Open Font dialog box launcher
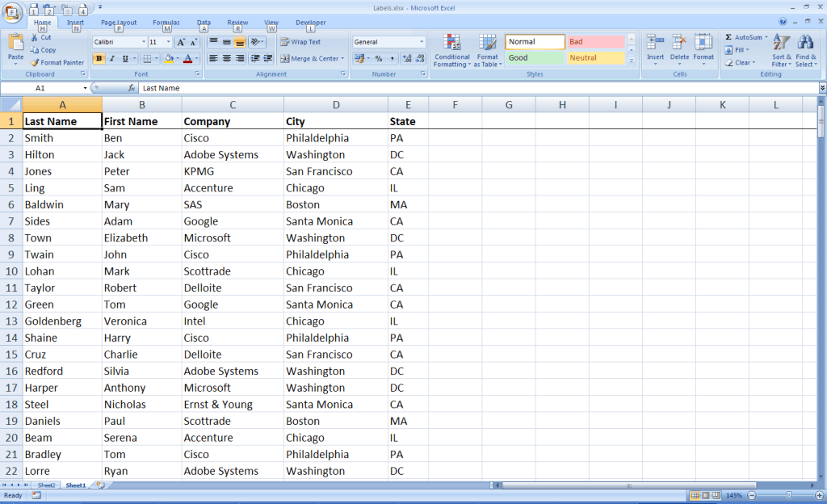This screenshot has height=504, width=827. point(197,74)
